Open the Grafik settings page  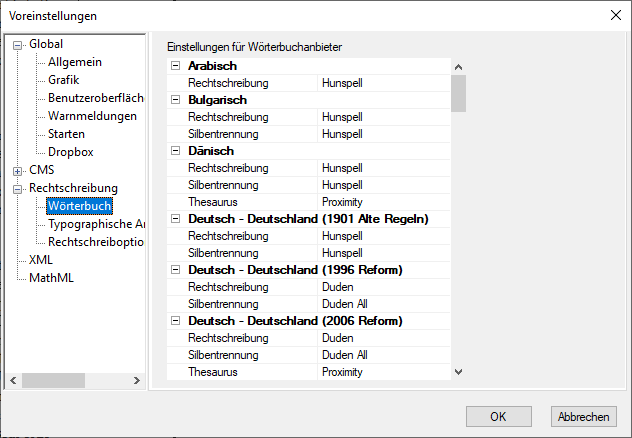[x=63, y=80]
